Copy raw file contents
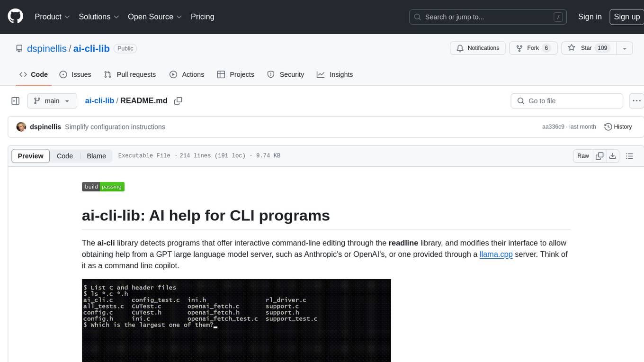This screenshot has height=362, width=644. 599,156
